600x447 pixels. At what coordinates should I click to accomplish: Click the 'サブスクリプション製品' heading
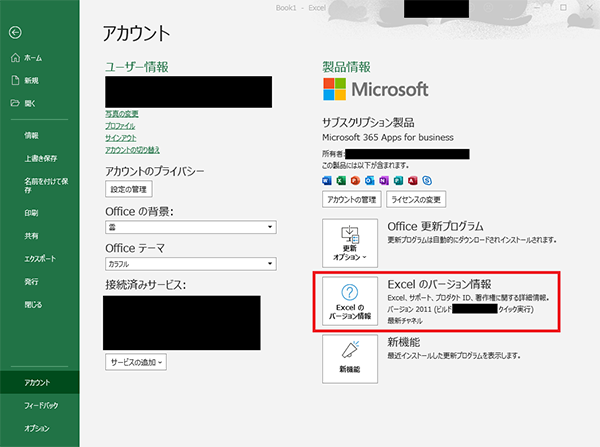[368, 123]
